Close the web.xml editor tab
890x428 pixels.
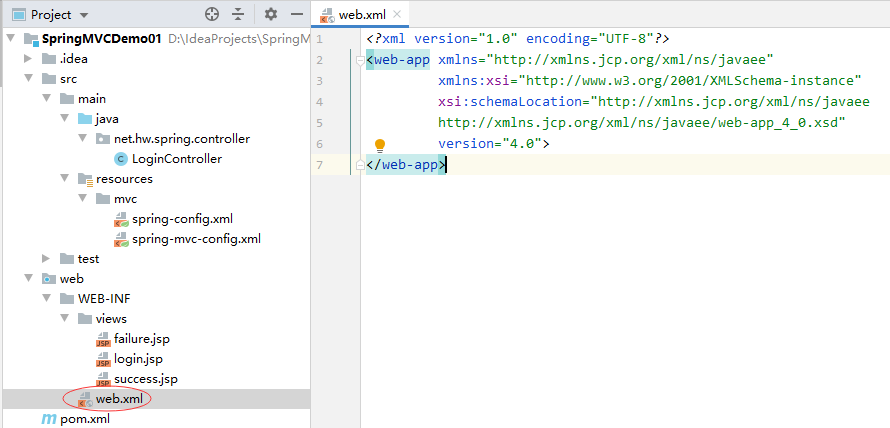(x=397, y=15)
